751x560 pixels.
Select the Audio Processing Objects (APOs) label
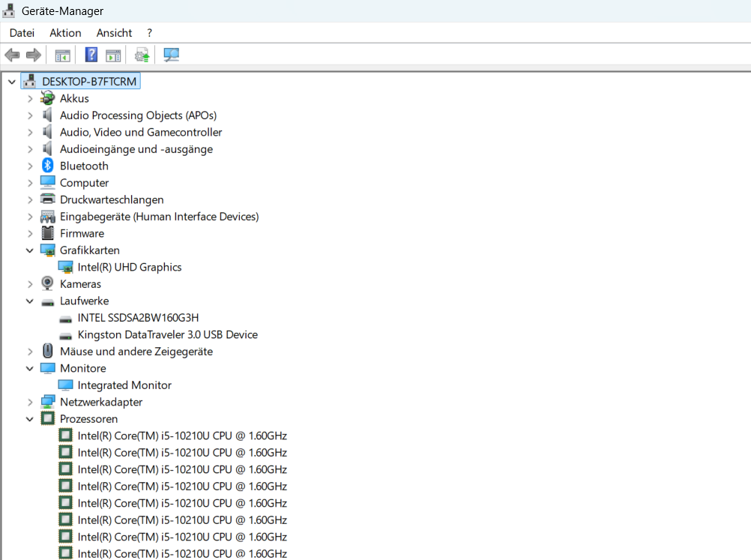[138, 115]
